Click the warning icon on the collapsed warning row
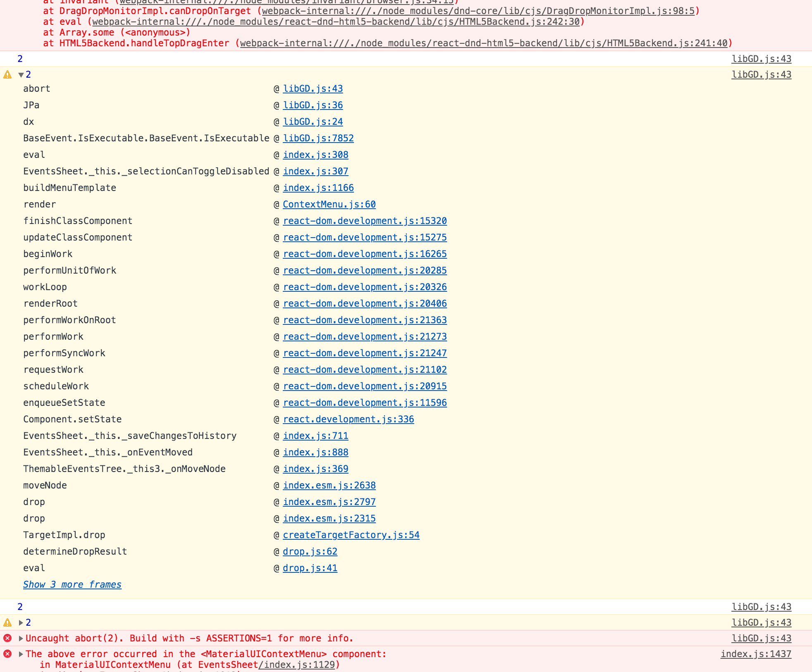Screen dimensions: 812x672 (7, 622)
